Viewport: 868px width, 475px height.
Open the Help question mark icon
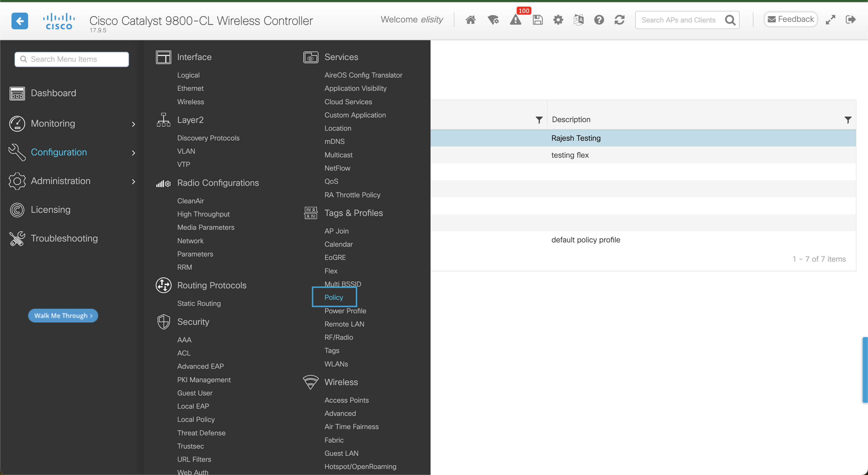[x=599, y=20]
